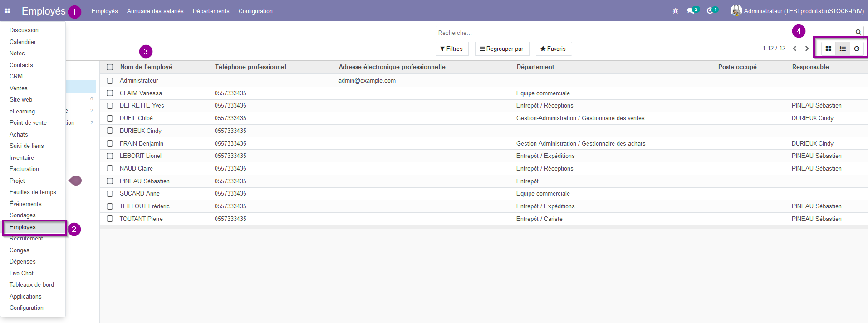Open the Filtres dropdown

(452, 49)
